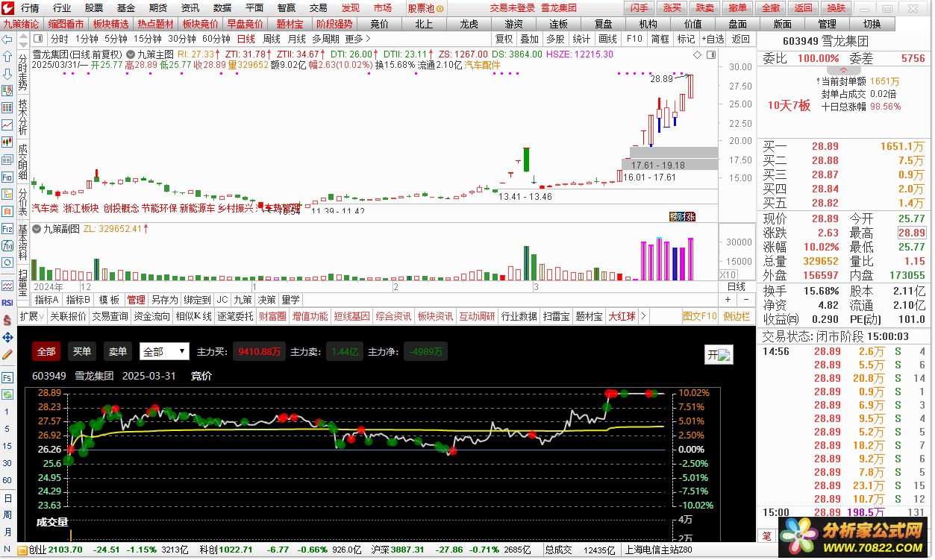Click the F5 icon in the left sidebar
This screenshot has width=935, height=560.
[7, 377]
